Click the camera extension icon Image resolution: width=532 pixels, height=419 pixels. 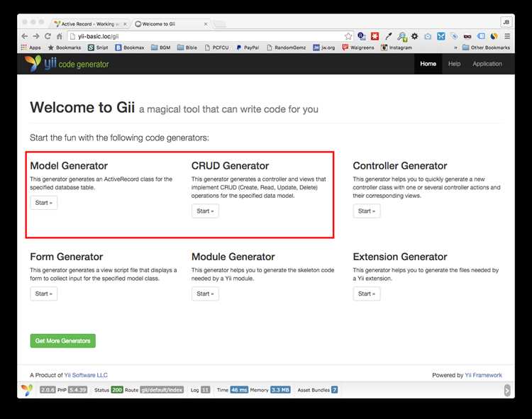(428, 36)
